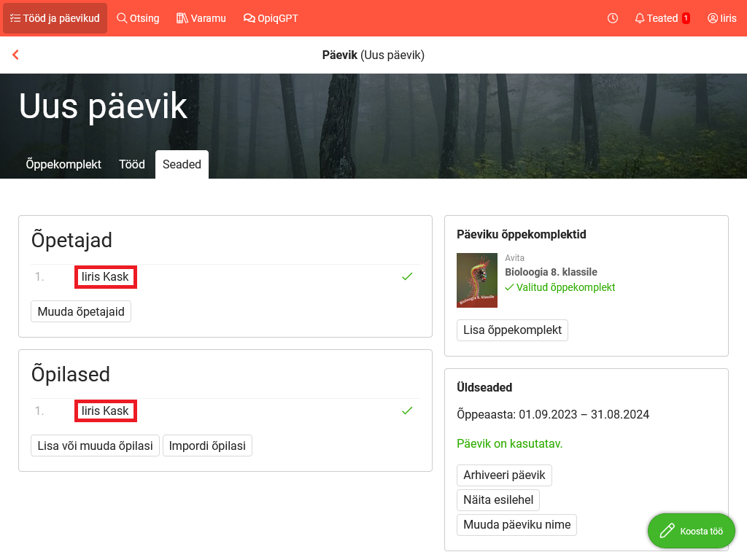Click the Muuda õpetajaid button
Viewport: 747px width, 560px height.
coord(81,311)
